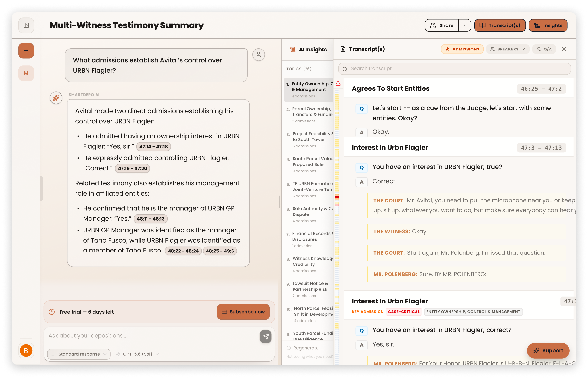Image resolution: width=588 pixels, height=378 pixels.
Task: Click the warning triangle beside Entity Ownership topic
Action: 338,83
